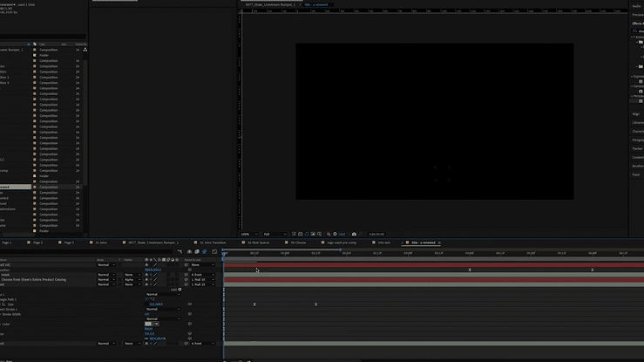Click the Show Channel color icon in viewer
The height and width of the screenshot is (362, 644).
tap(329, 235)
